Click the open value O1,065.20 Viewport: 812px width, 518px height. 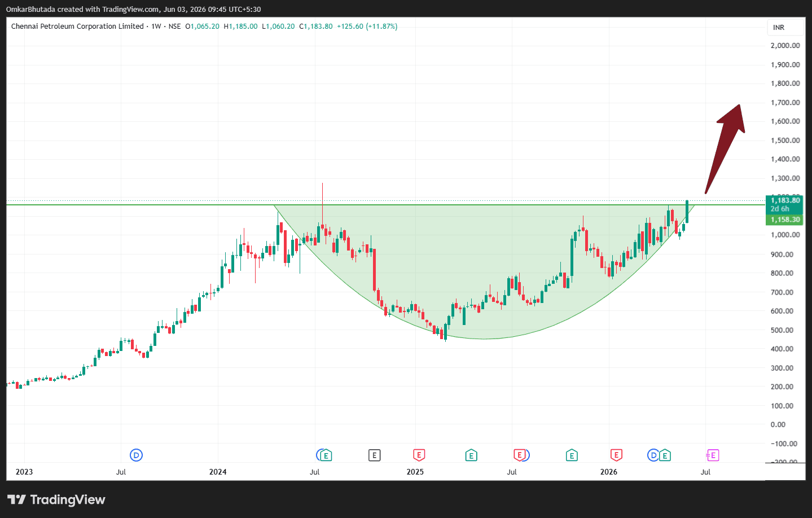[x=202, y=27]
